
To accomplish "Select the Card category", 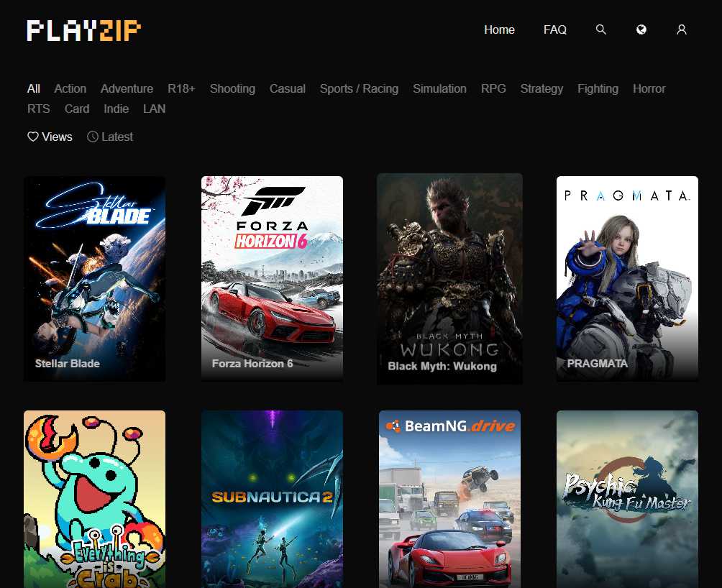I will point(77,109).
